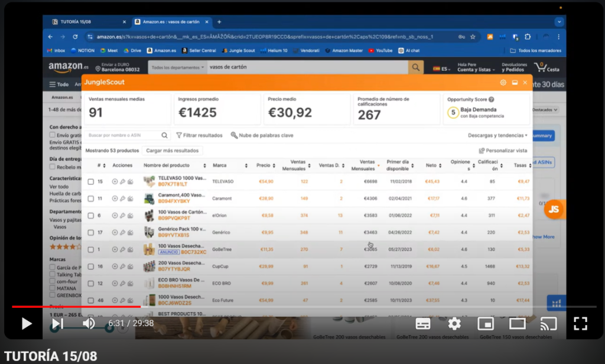Open the Todo hamburger menu on Amazon
Screen dimensions: 605x364
tap(59, 84)
